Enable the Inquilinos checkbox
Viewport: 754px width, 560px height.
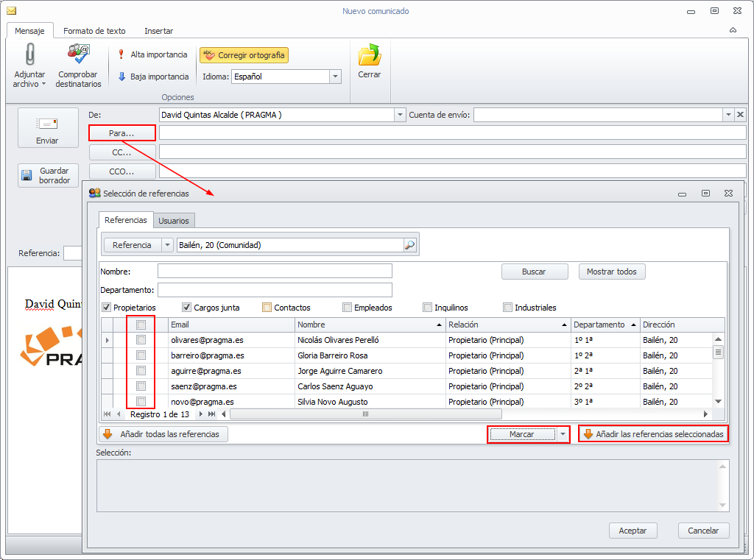(428, 307)
